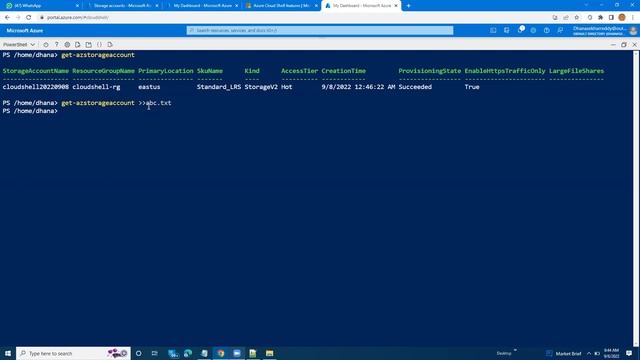Screen dimensions: 640x360
Task: Open Azure notifications bell
Action: (x=520, y=30)
